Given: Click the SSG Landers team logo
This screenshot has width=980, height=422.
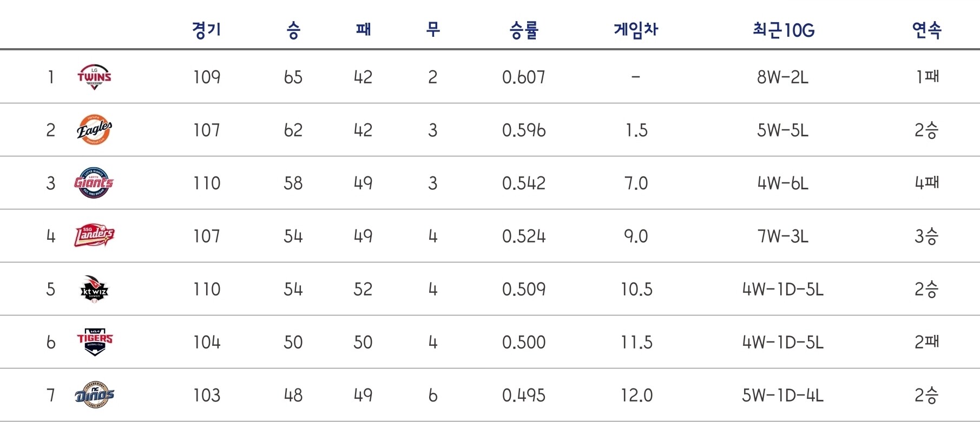Looking at the screenshot, I should (x=94, y=236).
